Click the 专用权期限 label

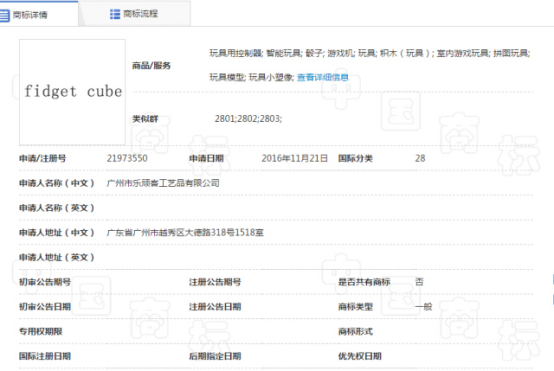(x=40, y=331)
